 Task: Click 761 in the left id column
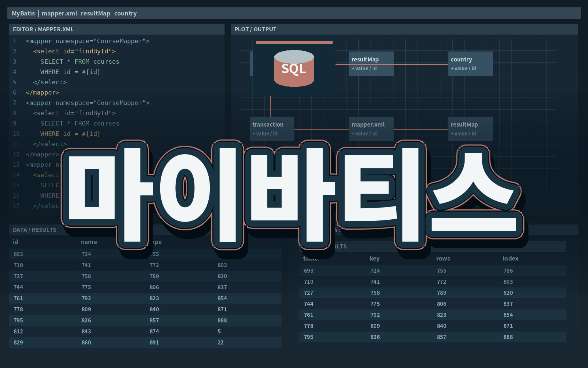click(x=18, y=298)
